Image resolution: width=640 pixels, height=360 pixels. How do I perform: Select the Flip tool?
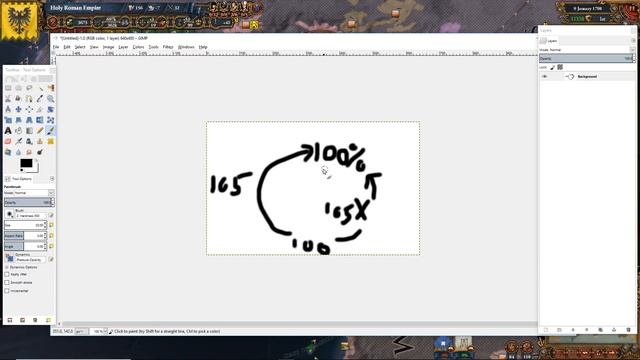click(40, 120)
